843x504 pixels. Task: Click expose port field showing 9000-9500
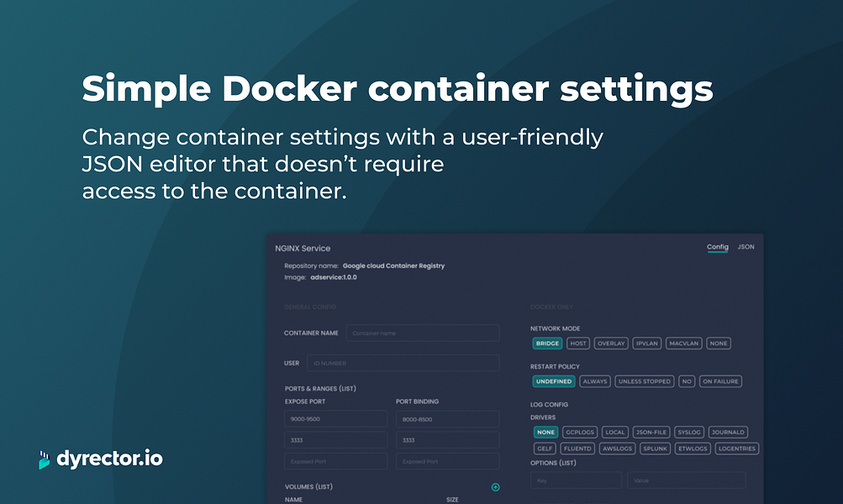[x=335, y=419]
